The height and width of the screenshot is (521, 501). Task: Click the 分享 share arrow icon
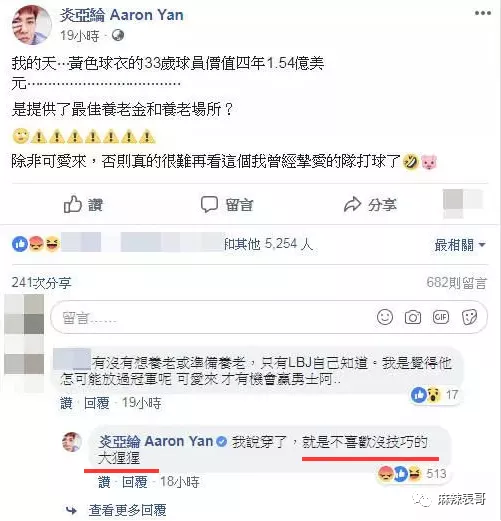click(352, 204)
